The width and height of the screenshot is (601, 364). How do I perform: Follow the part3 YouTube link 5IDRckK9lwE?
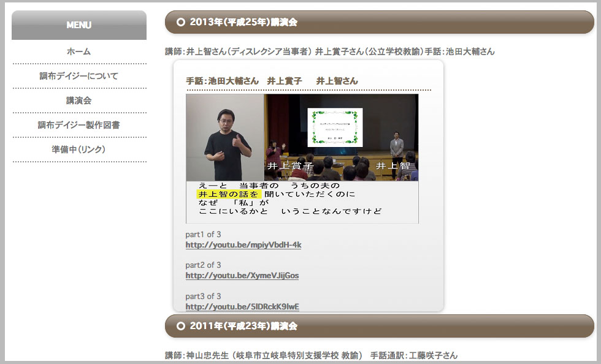[242, 306]
